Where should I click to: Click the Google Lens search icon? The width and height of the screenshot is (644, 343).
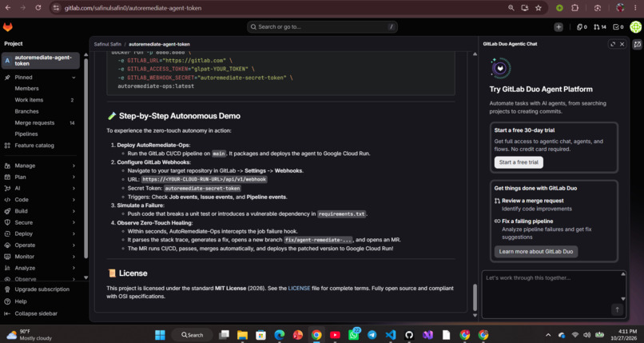click(598, 8)
